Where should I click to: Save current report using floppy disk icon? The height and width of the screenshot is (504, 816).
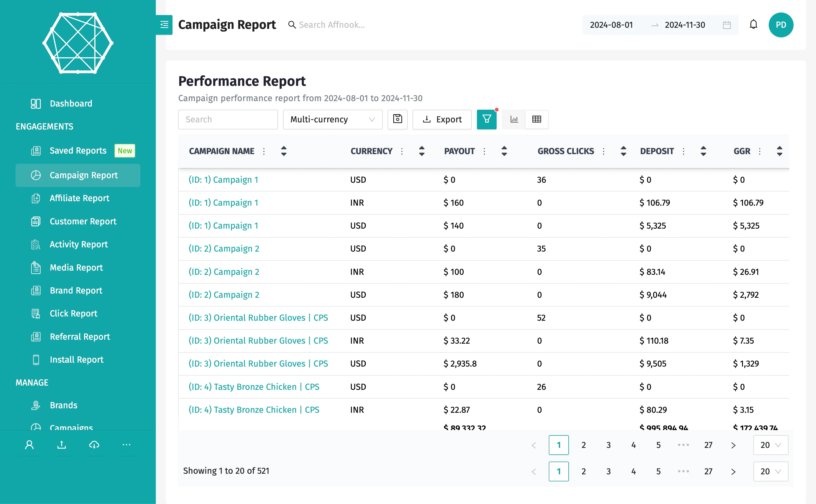point(397,119)
